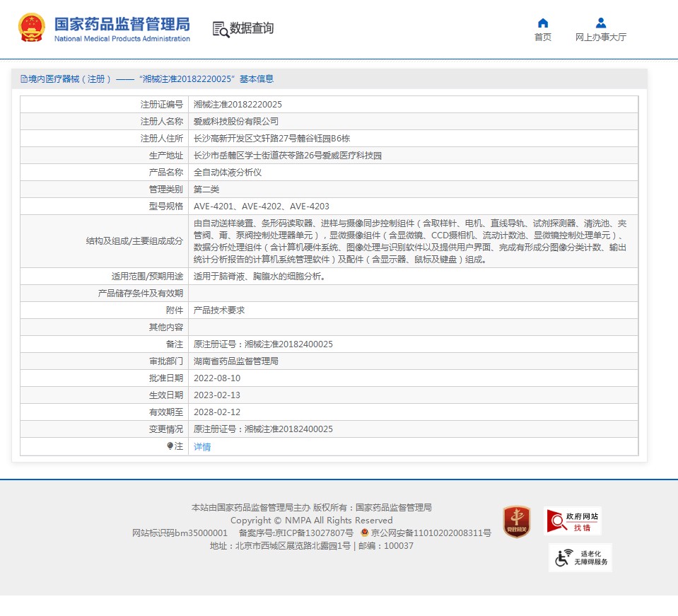Click the 生效日期 label cell
The height and width of the screenshot is (616, 678).
pyautogui.click(x=104, y=395)
